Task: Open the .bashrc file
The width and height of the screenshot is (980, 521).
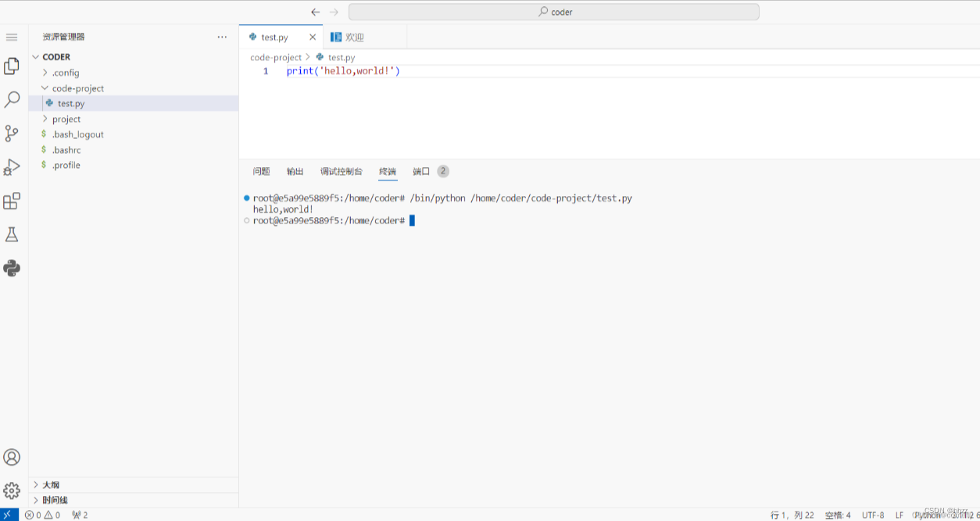Action: pos(66,150)
